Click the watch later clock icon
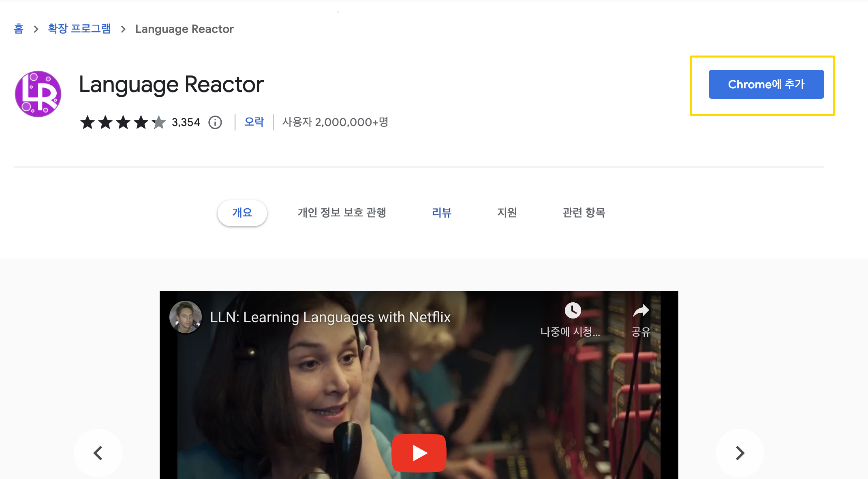 [573, 311]
